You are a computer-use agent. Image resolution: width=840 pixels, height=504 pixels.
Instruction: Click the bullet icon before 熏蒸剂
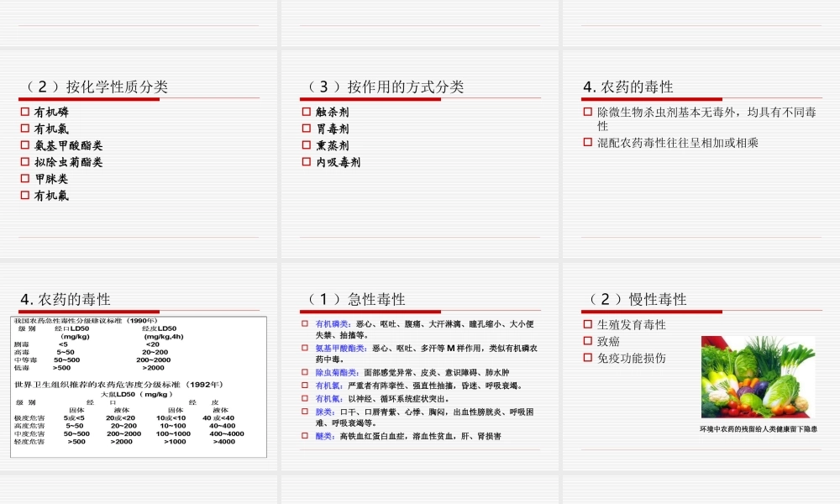tap(304, 144)
